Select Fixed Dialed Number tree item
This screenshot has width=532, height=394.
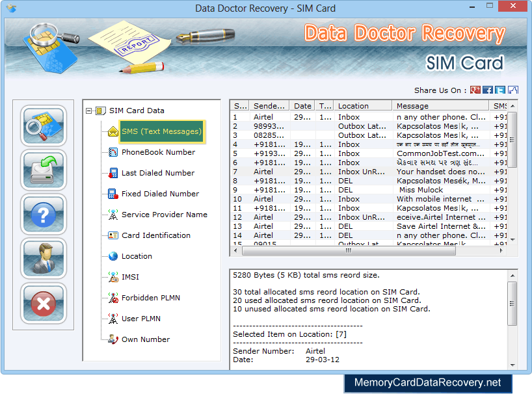pos(161,194)
